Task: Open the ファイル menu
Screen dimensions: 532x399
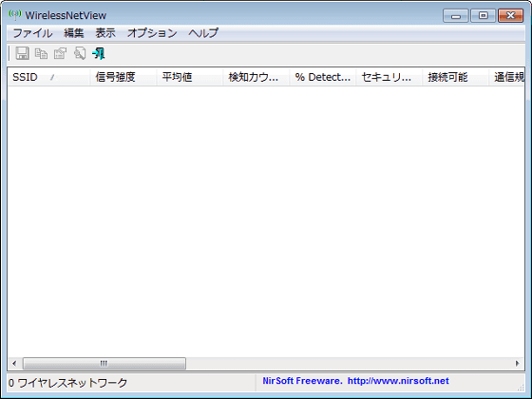Action: (32, 33)
